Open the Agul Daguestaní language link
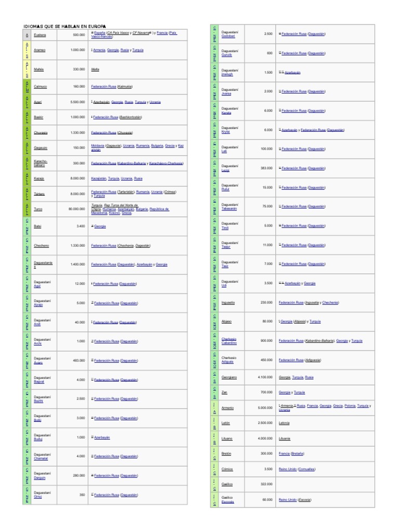The height and width of the screenshot is (532, 399). tap(37, 286)
